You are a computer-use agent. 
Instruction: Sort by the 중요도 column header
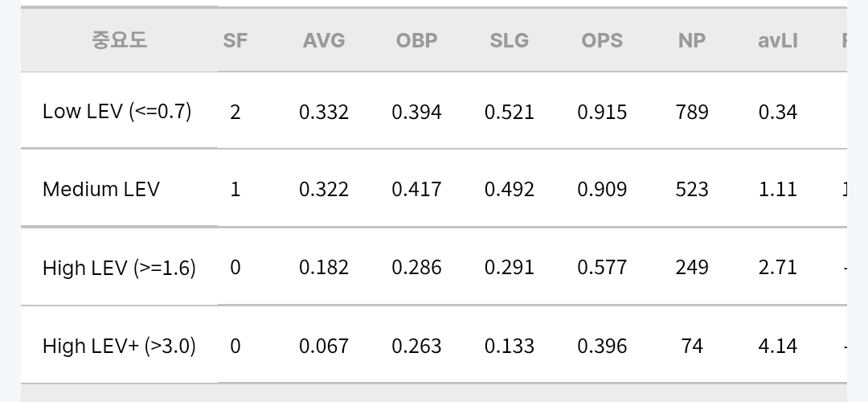click(119, 40)
